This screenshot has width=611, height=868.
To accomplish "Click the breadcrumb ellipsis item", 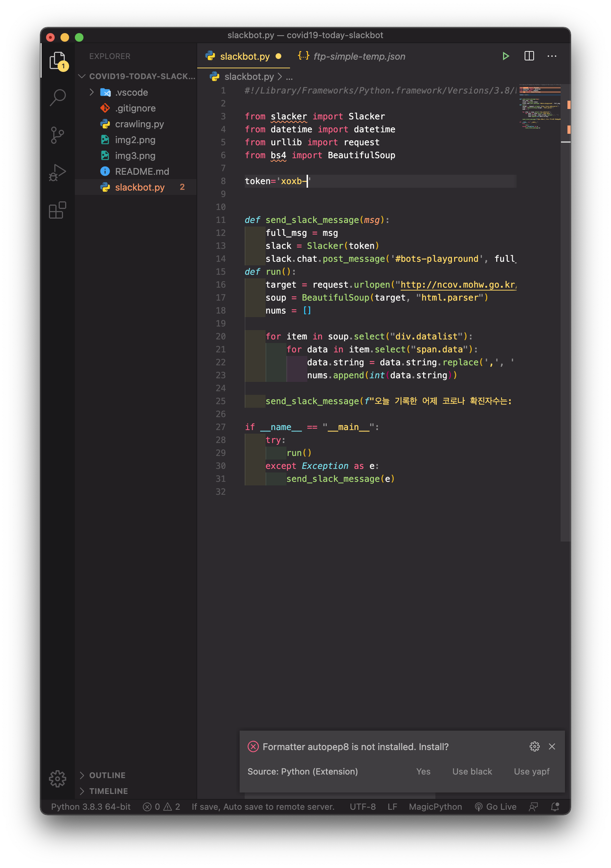I will [289, 77].
